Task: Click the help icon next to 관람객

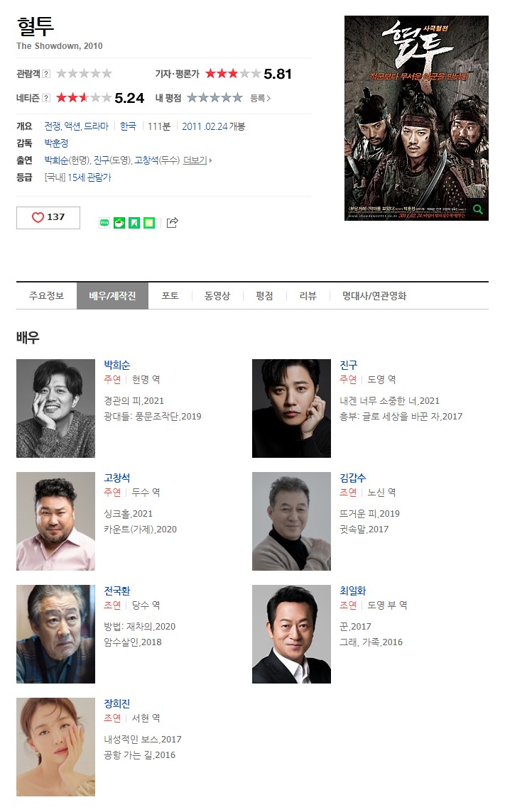Action: [x=46, y=74]
